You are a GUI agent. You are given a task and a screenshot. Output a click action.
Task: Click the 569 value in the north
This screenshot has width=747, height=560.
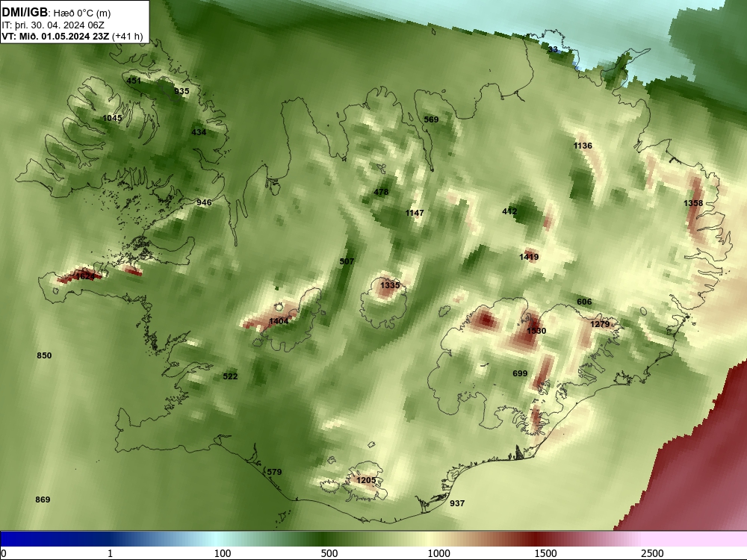[431, 119]
